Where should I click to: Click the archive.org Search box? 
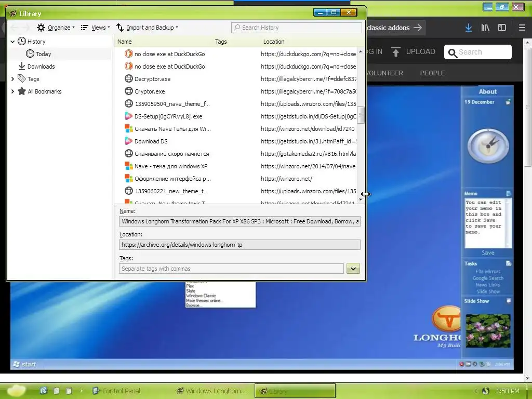(x=478, y=52)
